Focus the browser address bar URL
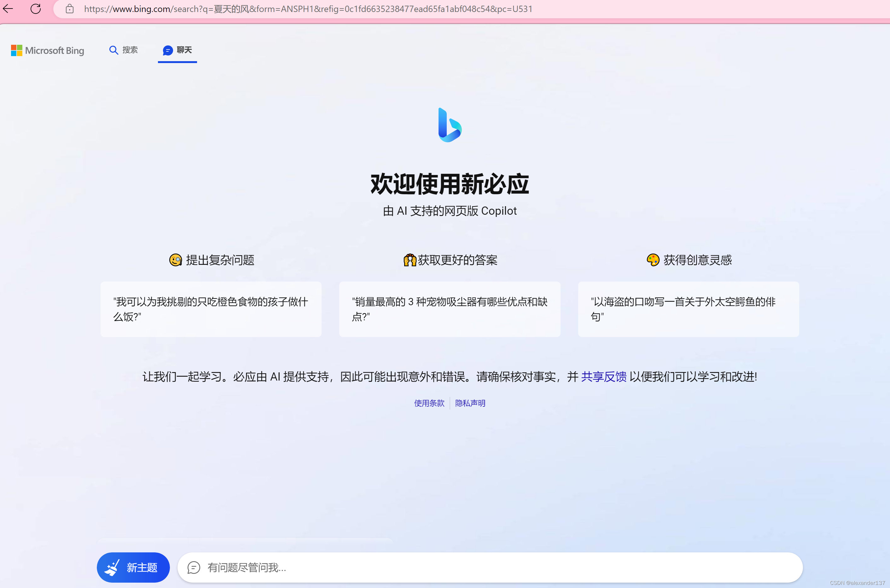This screenshot has width=890, height=588. [x=308, y=9]
